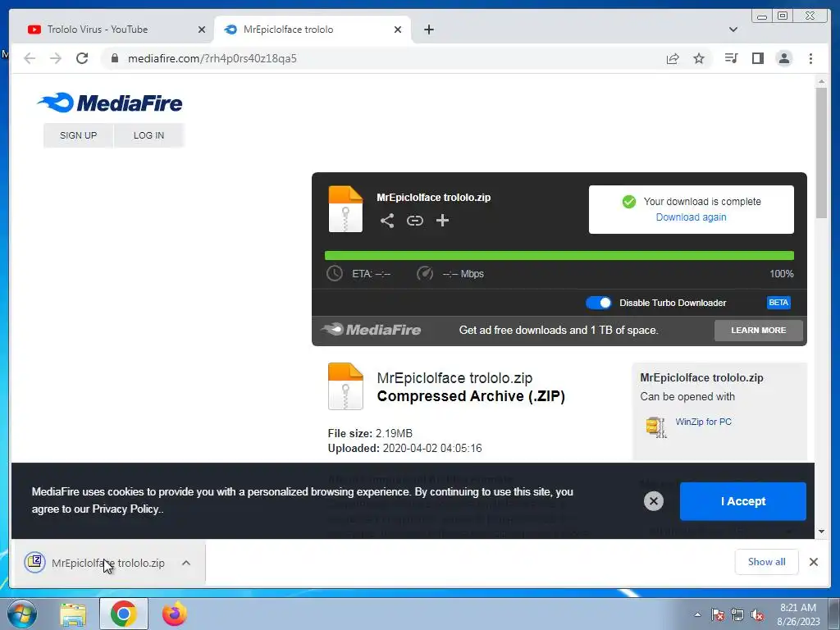Click the Action Center flag tray icon
The width and height of the screenshot is (840, 630).
click(x=717, y=615)
